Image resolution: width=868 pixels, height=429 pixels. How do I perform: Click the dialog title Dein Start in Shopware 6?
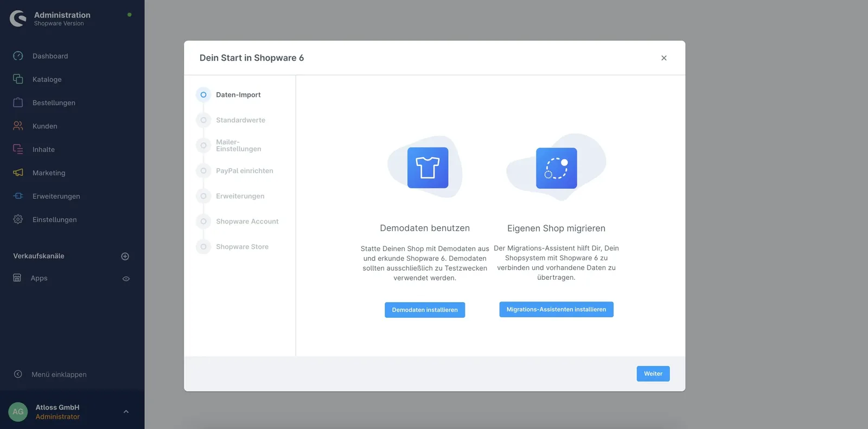pos(252,58)
